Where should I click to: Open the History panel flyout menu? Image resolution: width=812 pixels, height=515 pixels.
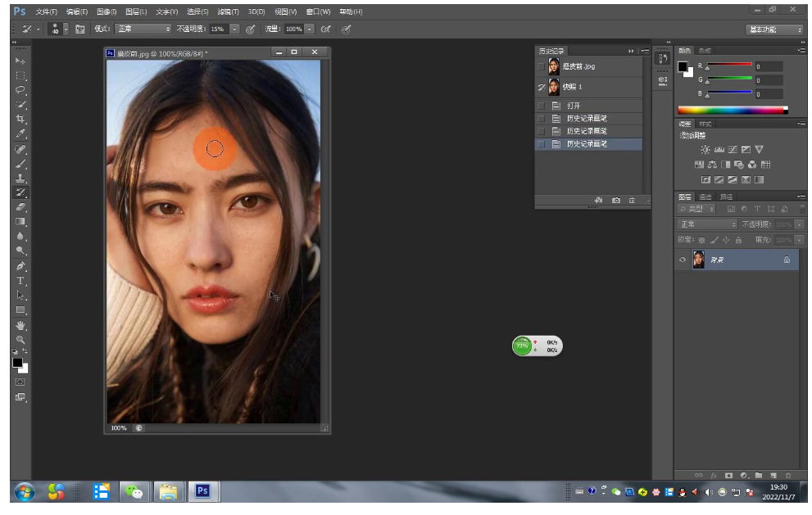(645, 51)
